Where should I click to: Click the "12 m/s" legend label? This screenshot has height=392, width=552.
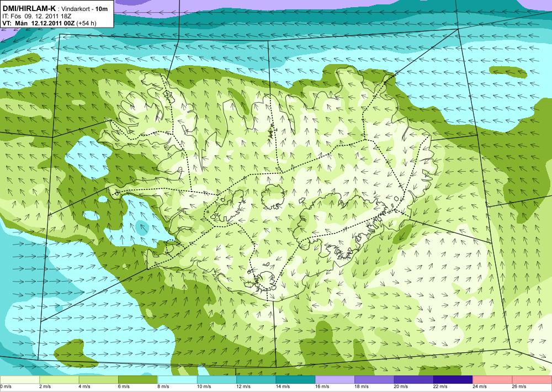point(243,386)
